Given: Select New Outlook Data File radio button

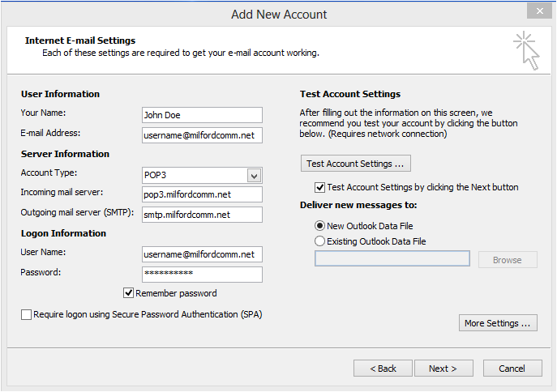Looking at the screenshot, I should click(x=319, y=226).
